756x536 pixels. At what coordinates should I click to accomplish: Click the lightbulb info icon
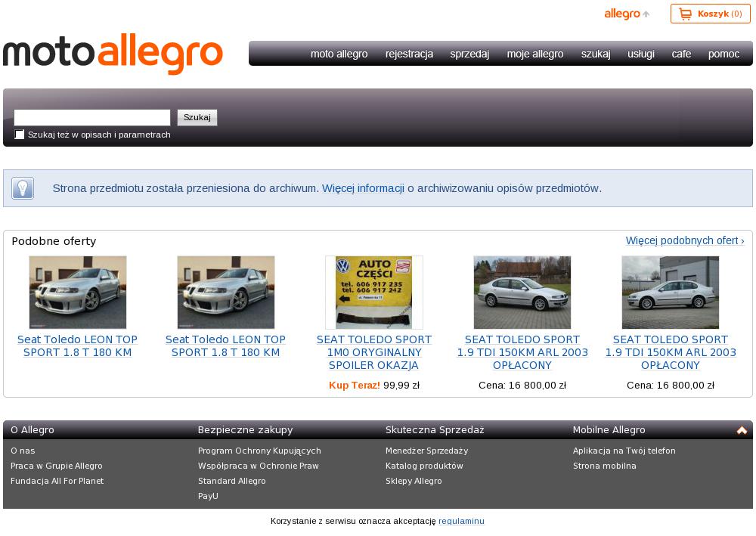point(23,188)
